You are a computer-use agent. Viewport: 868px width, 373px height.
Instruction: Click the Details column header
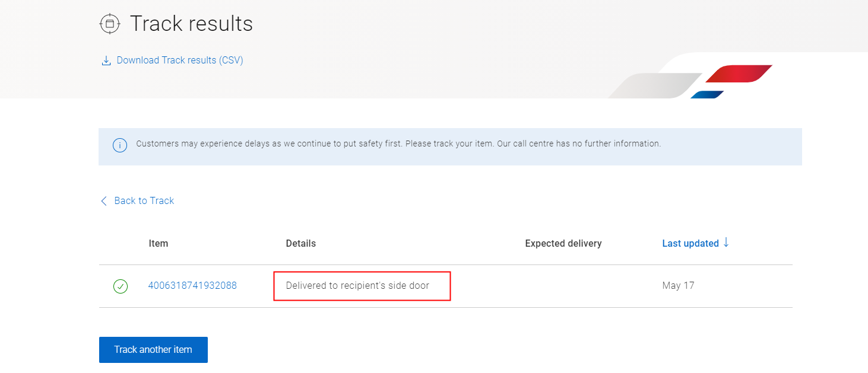click(x=301, y=244)
